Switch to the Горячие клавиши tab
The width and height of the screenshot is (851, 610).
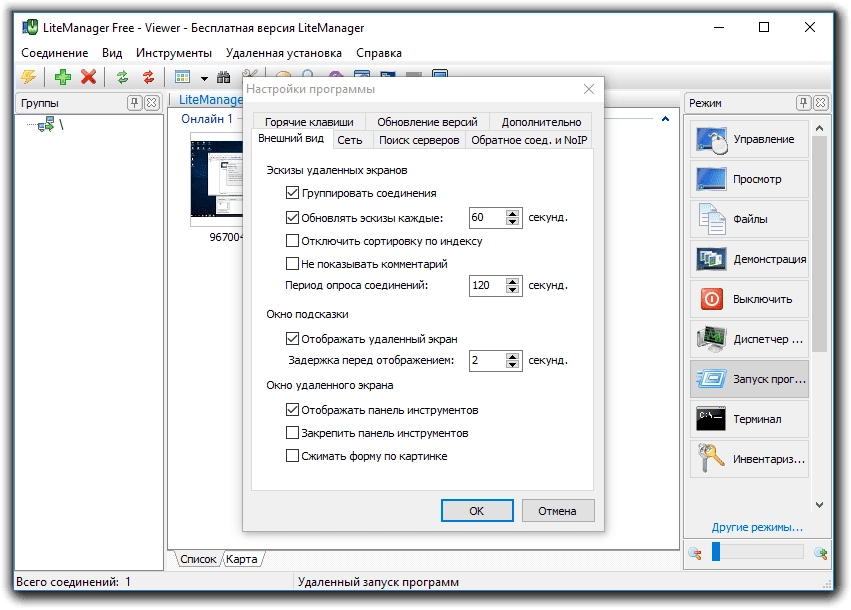click(309, 122)
